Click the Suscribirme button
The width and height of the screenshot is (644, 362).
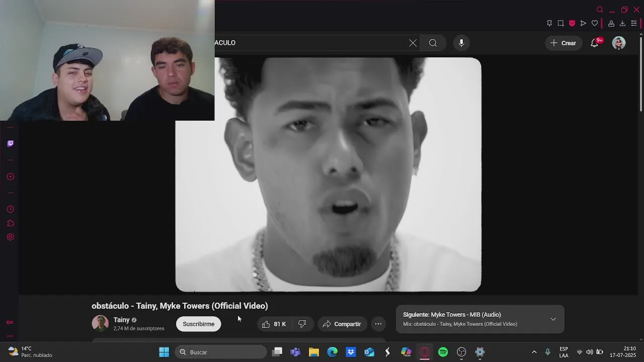click(198, 324)
